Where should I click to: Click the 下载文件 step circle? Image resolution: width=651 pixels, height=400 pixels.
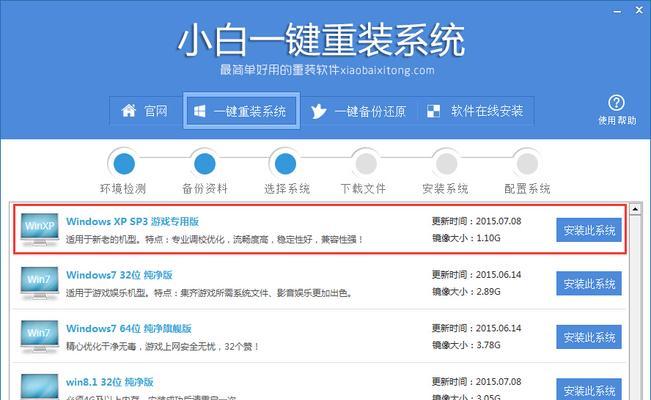pyautogui.click(x=366, y=164)
